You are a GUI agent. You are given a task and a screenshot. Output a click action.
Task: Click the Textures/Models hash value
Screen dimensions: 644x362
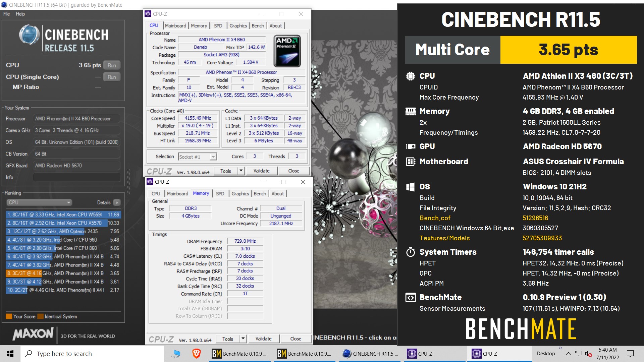[542, 238]
